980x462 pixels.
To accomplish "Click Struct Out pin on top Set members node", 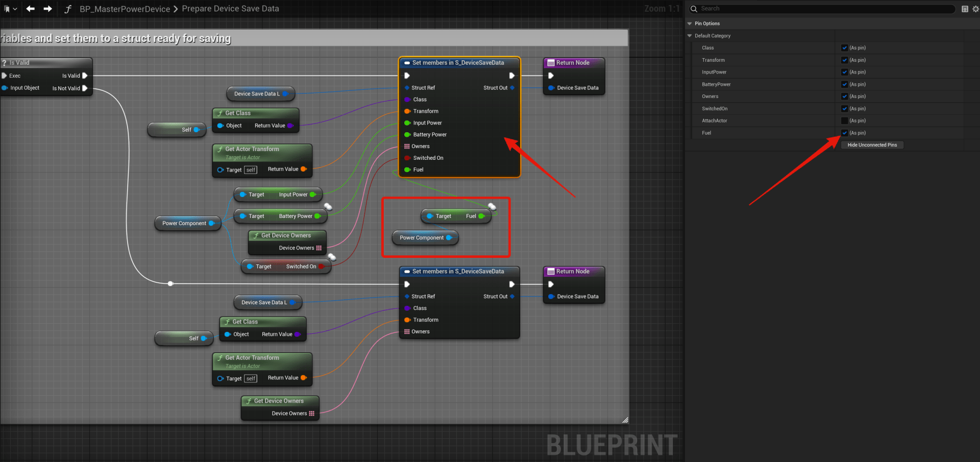I will [x=512, y=88].
